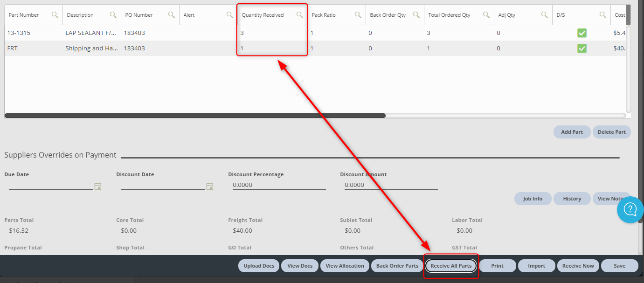Open View Docs
This screenshot has height=283, width=644.
coord(300,266)
